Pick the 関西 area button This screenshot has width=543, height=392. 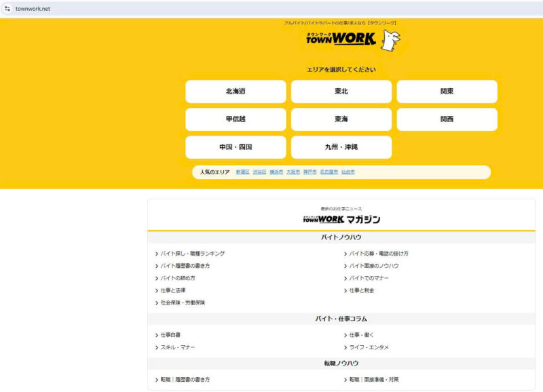click(447, 119)
